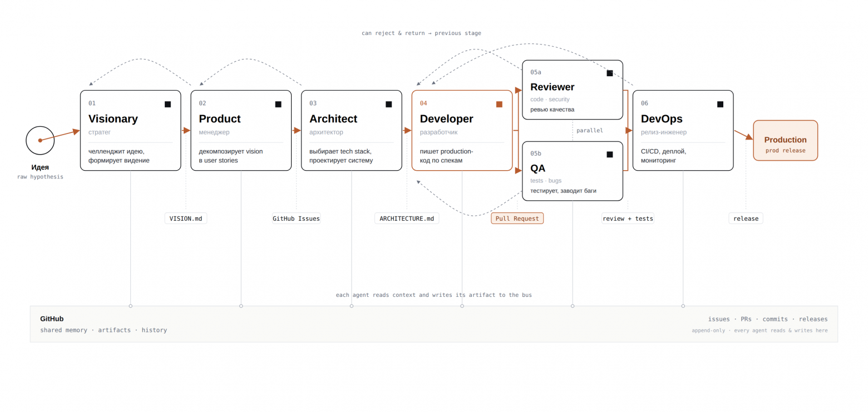Click the Pull Request artifact label
Viewport: 868px width, 412px height.
(x=517, y=219)
